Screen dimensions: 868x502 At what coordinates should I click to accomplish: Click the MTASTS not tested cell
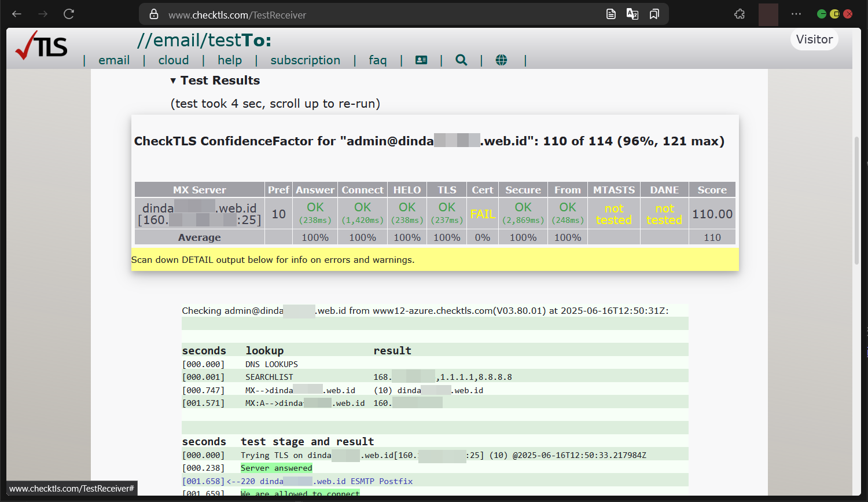pyautogui.click(x=614, y=214)
